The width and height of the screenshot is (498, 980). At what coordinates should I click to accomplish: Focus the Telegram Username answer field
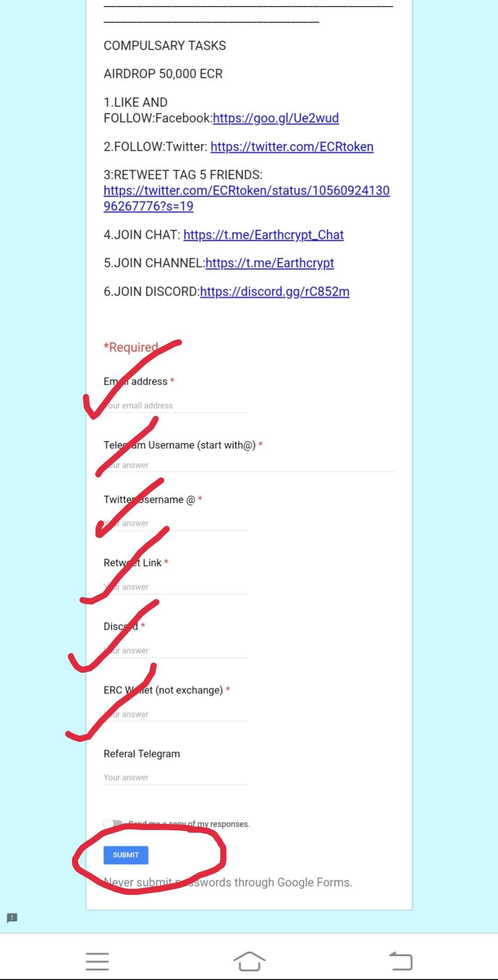pos(249,465)
